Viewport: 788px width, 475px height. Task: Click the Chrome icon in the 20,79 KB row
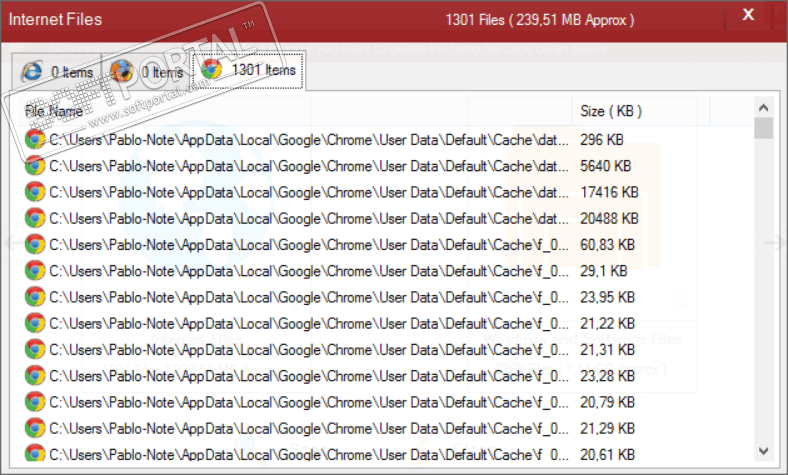(35, 402)
